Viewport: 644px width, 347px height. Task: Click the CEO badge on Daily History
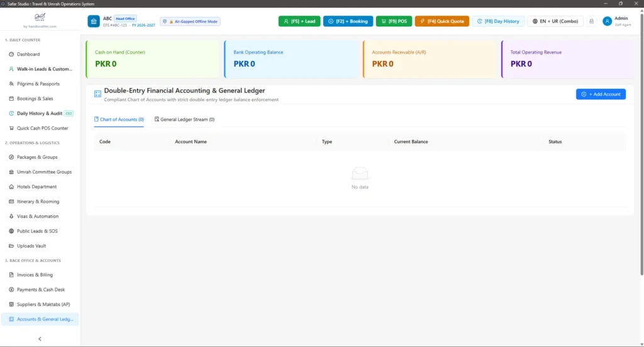69,113
